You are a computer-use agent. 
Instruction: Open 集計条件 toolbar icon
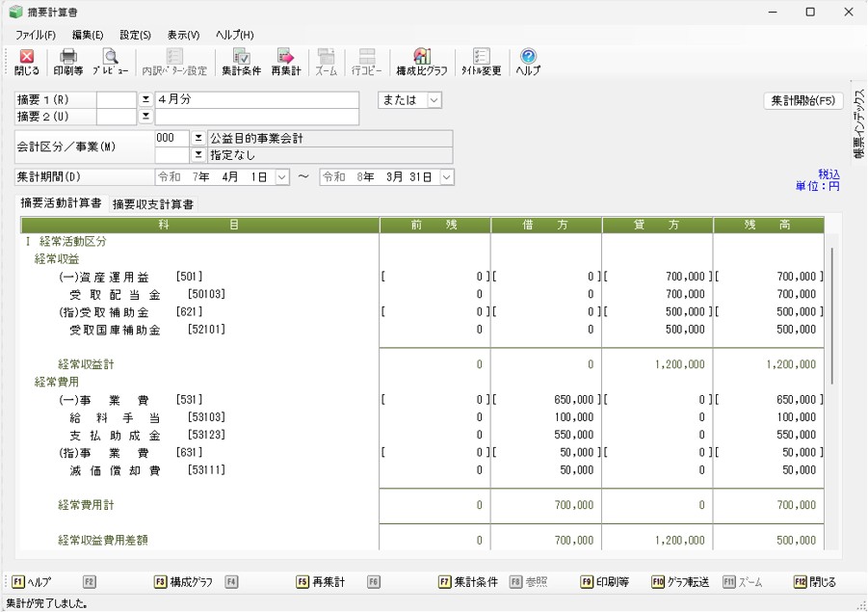(x=241, y=62)
